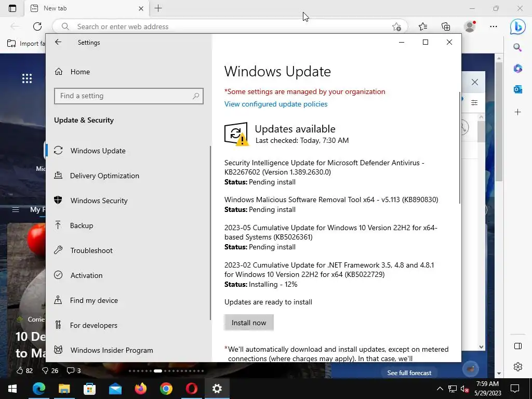Viewport: 532px width, 399px height.
Task: Click Edge address bar to search
Action: point(231,26)
